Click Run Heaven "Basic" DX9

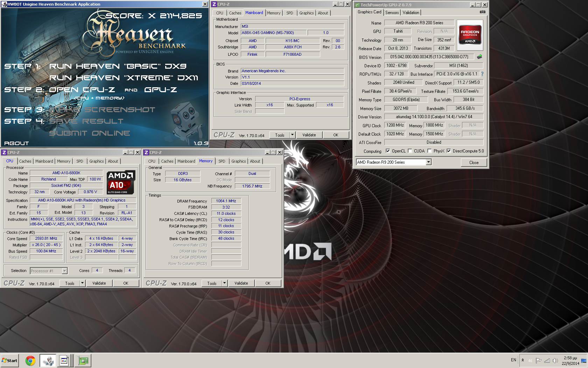coord(118,66)
